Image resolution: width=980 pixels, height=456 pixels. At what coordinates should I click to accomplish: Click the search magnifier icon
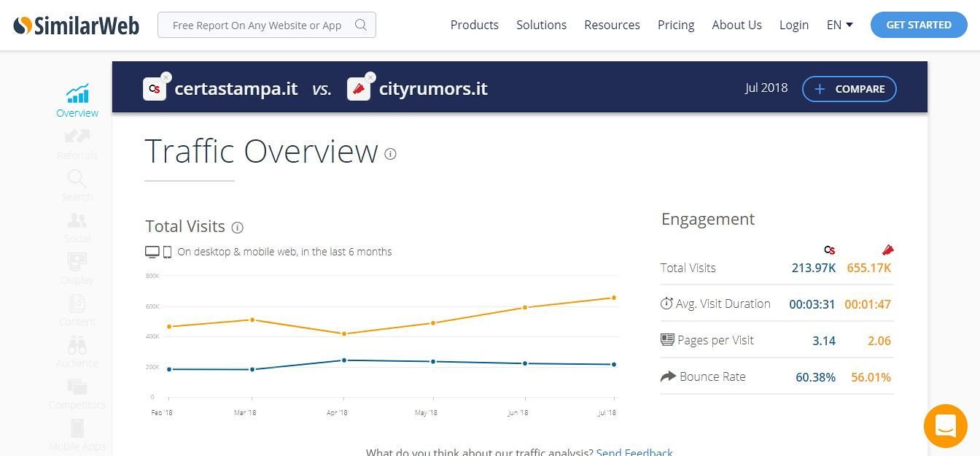[x=360, y=25]
